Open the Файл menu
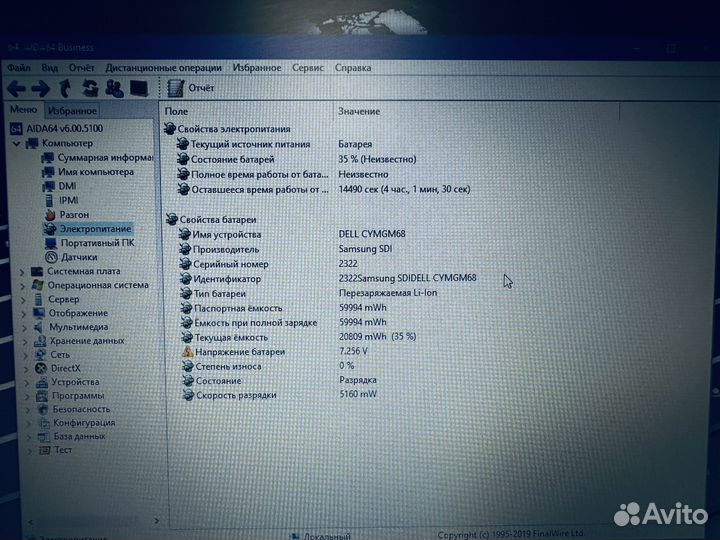Image resolution: width=720 pixels, height=540 pixels. tap(19, 68)
